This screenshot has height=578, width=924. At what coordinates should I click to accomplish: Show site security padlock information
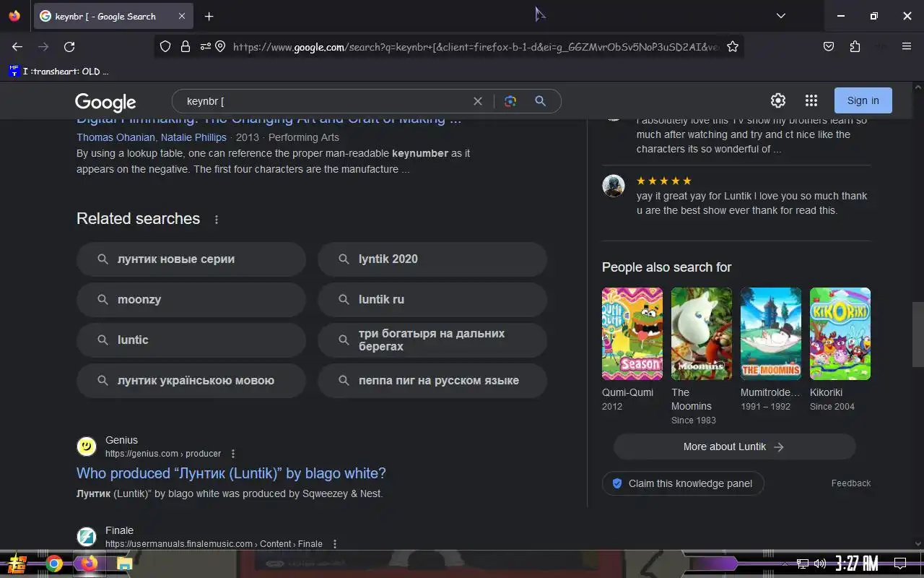pos(186,46)
